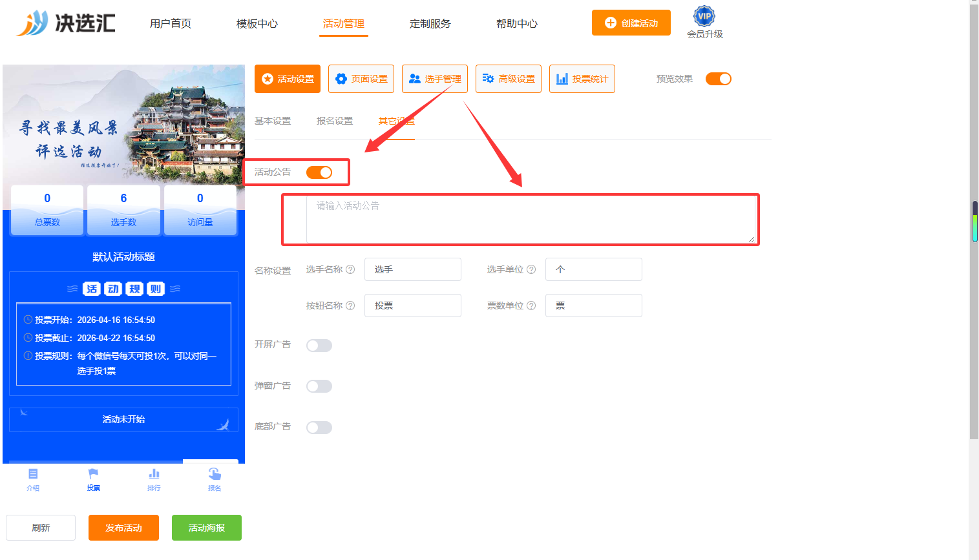This screenshot has height=560, width=979.
Task: Click the 选手单位 input field
Action: pyautogui.click(x=594, y=269)
